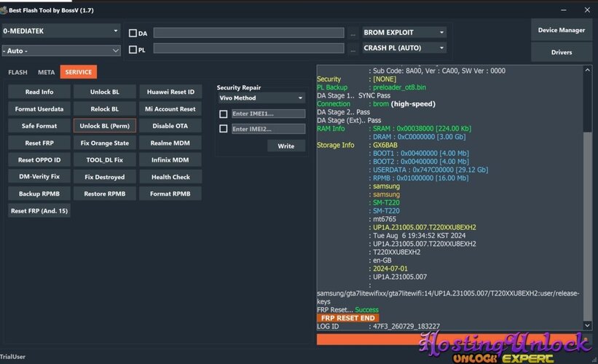
Task: Click the FRP RESET END log line
Action: click(348, 318)
